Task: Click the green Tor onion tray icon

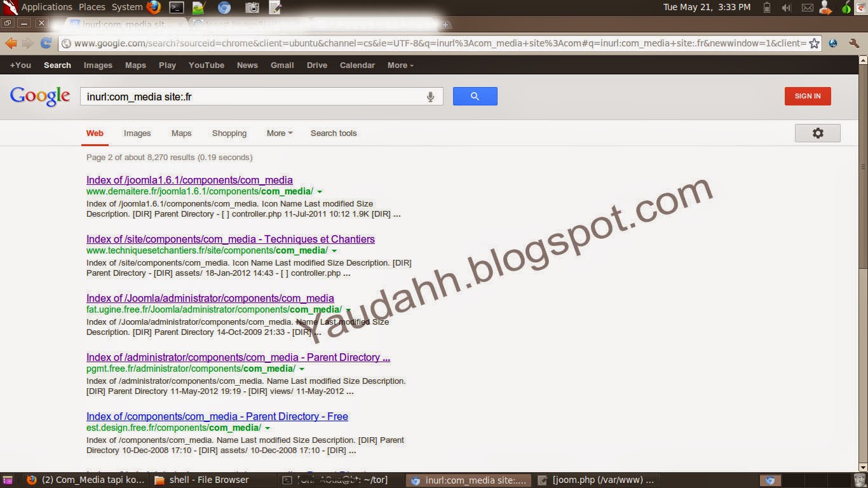Action: 846,8
